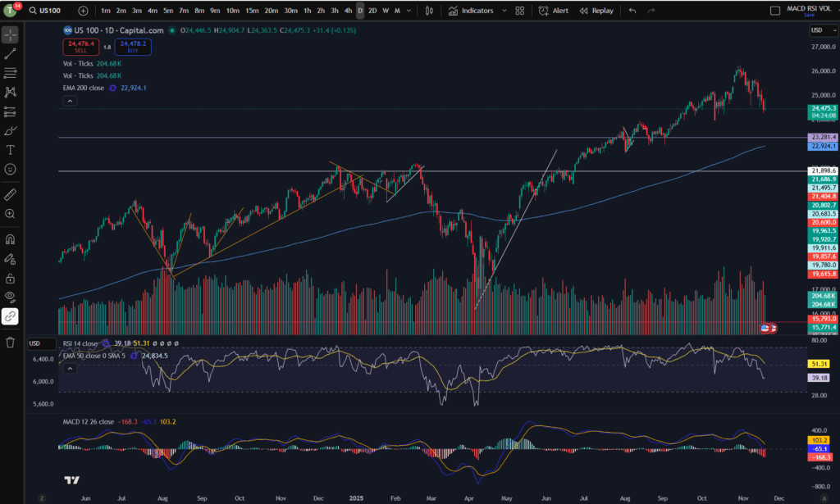The width and height of the screenshot is (840, 504).
Task: Toggle lock all drawing tools
Action: (10, 279)
